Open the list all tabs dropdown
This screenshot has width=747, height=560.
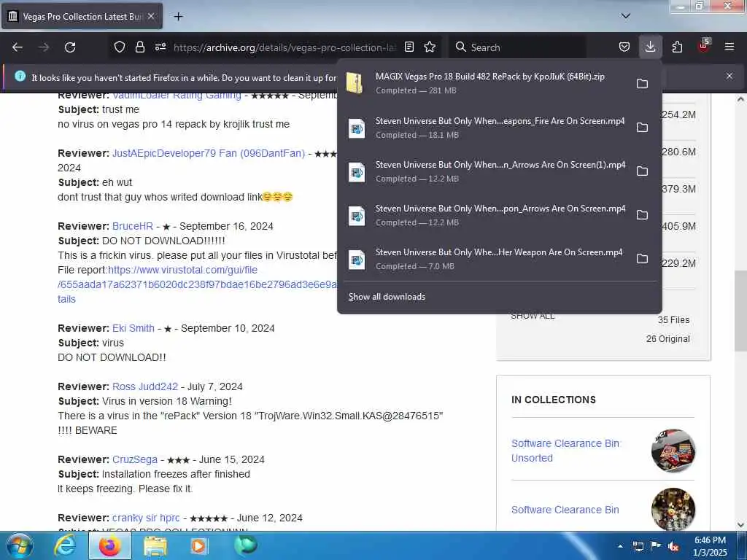coord(626,16)
